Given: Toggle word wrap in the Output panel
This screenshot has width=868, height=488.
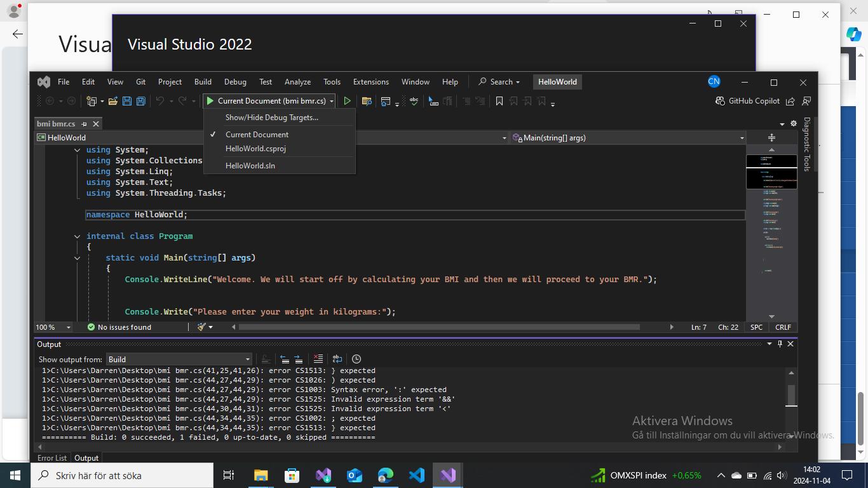Looking at the screenshot, I should tap(337, 359).
